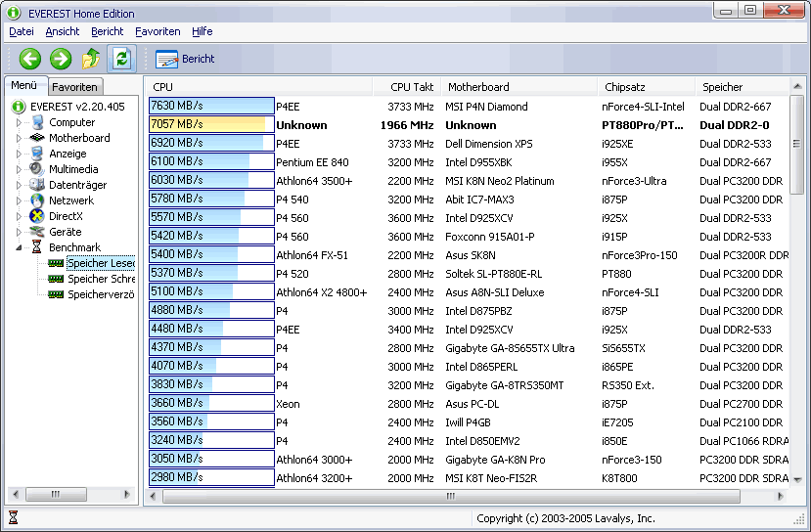Expand the Computer tree node

(19, 122)
